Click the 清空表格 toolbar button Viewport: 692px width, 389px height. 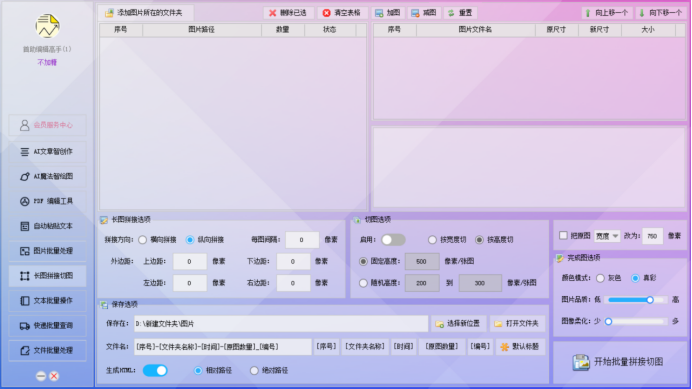342,13
